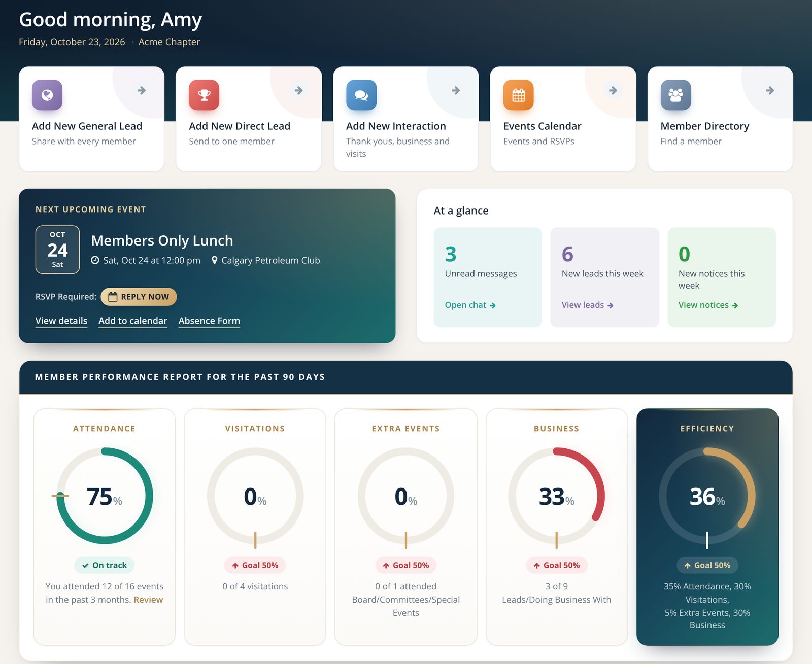Click the Add New General Lead title

click(87, 126)
